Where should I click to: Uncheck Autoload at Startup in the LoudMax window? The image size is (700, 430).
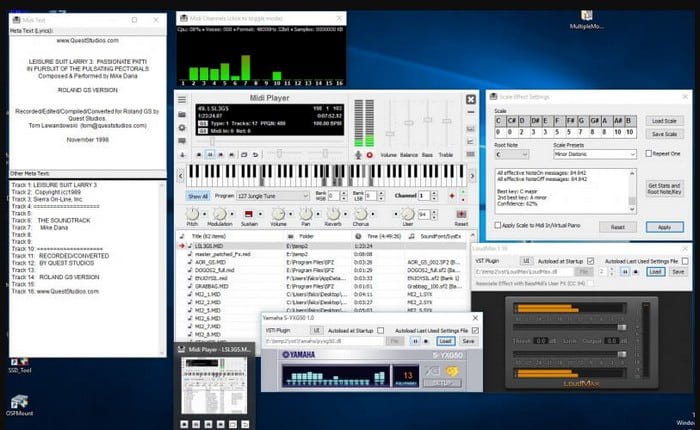[591, 261]
